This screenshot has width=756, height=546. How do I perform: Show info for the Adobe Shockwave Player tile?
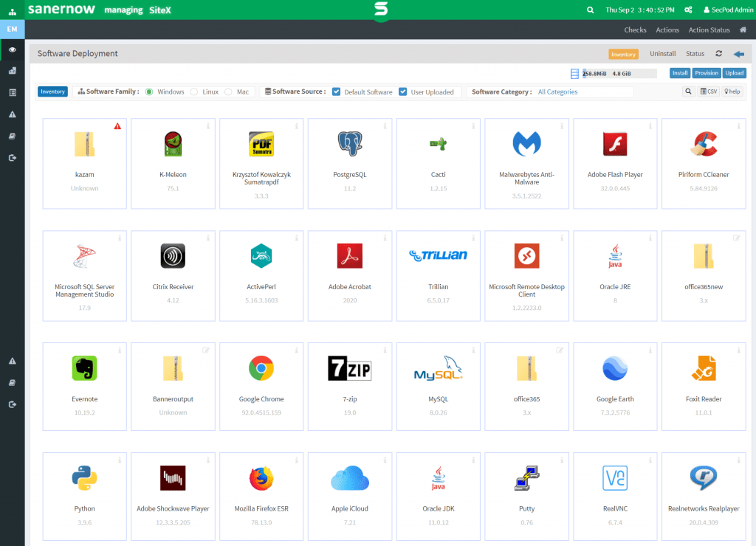point(208,460)
